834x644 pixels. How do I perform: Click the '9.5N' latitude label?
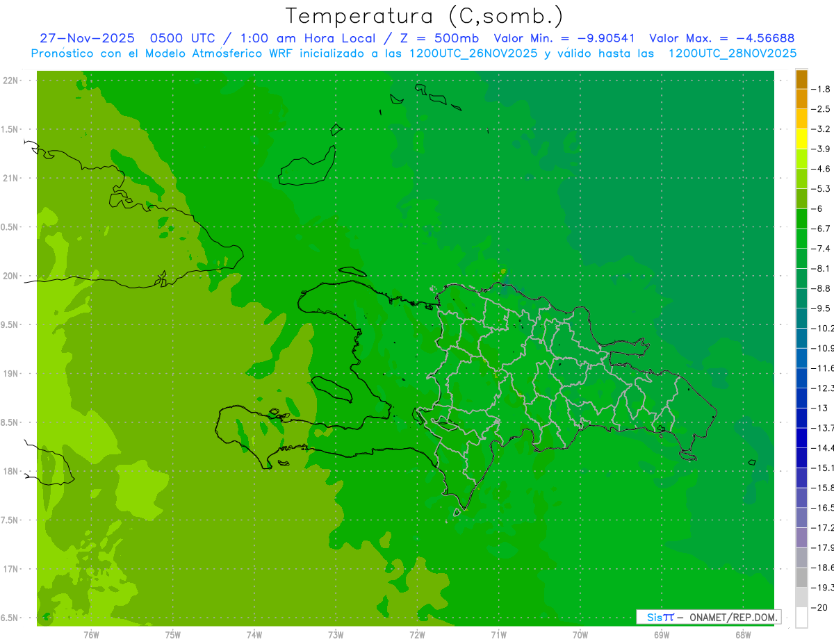[10, 324]
